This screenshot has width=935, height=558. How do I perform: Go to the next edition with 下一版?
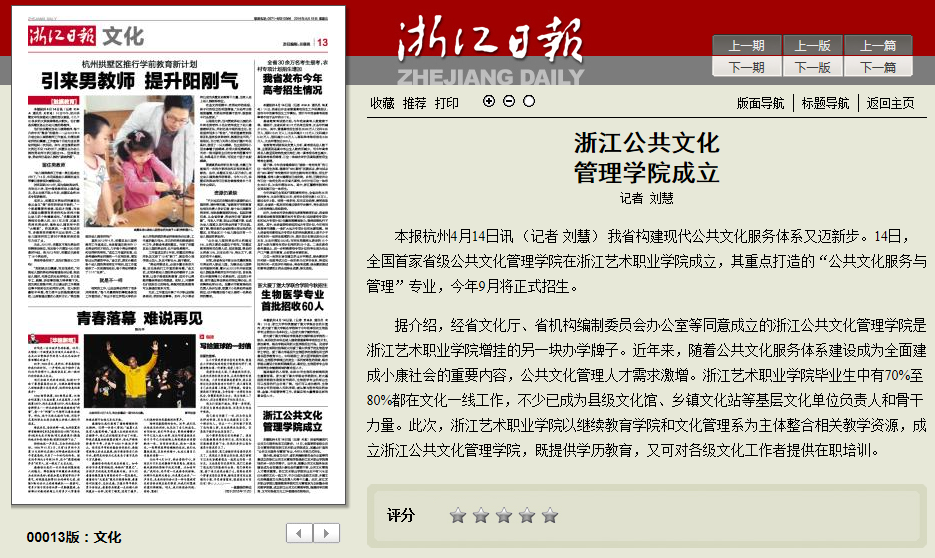pyautogui.click(x=812, y=67)
